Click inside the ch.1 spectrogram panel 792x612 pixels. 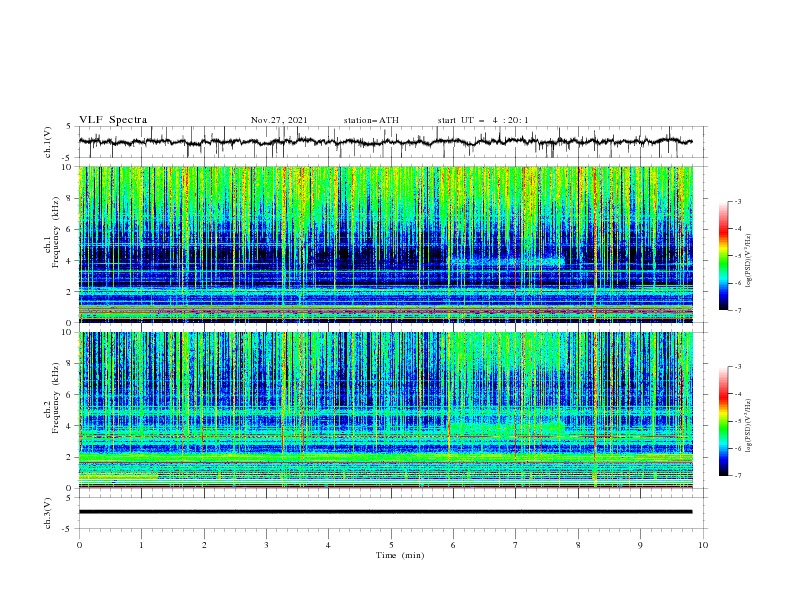(386, 244)
